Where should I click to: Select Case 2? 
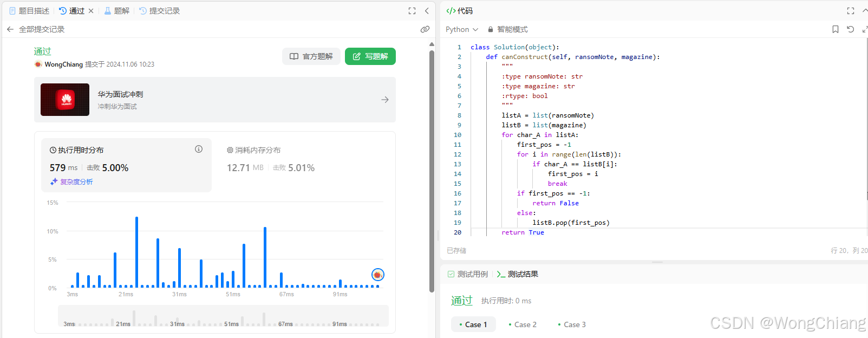pos(523,324)
